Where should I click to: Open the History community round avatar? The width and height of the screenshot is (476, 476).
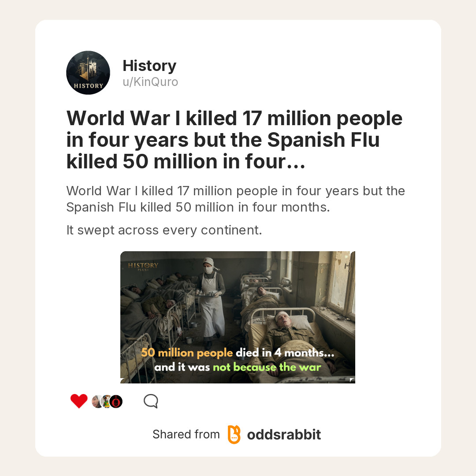tap(88, 73)
